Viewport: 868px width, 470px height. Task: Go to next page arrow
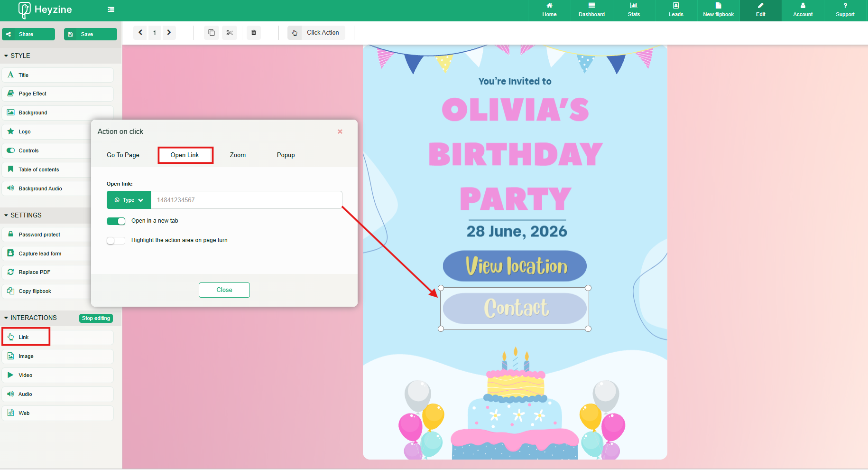tap(169, 33)
